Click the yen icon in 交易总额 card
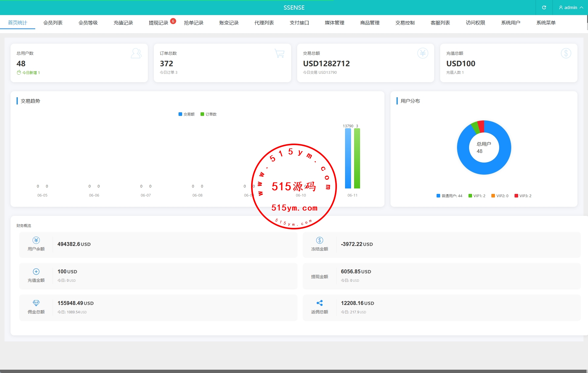Viewport: 588px width, 373px height. click(x=423, y=53)
